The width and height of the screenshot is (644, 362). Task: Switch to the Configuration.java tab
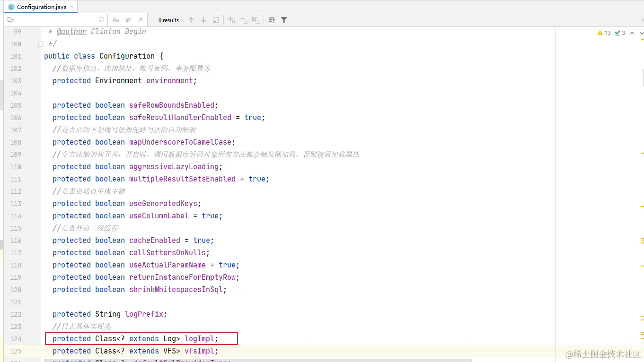coord(42,7)
